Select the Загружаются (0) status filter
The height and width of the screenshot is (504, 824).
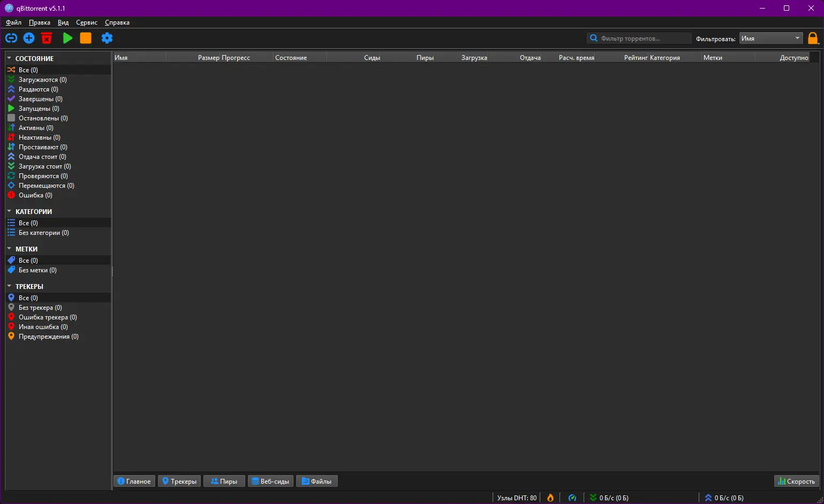[x=58, y=80]
